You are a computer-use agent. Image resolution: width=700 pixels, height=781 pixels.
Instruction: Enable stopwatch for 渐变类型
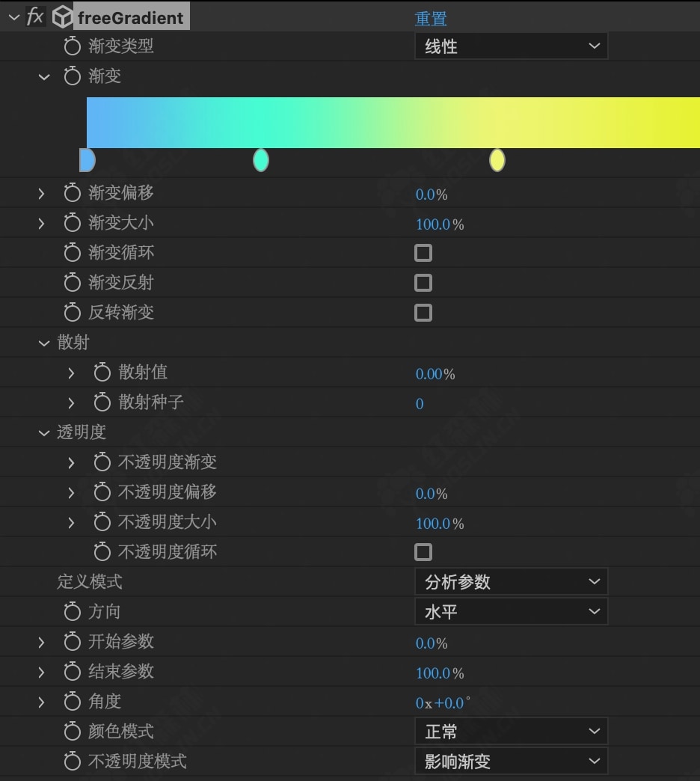pyautogui.click(x=72, y=46)
